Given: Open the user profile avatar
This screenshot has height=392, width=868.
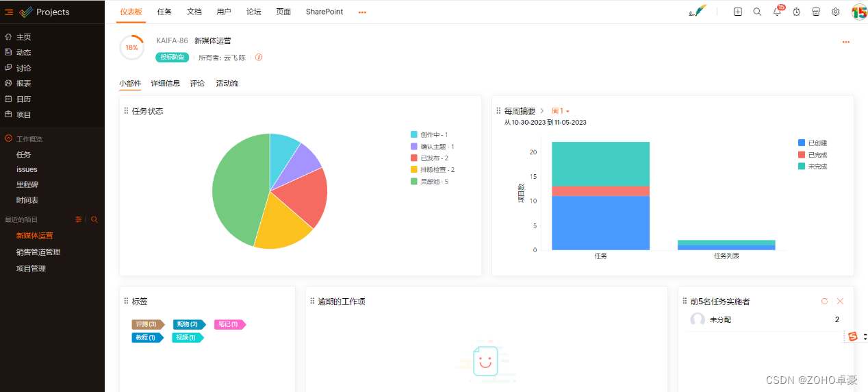Looking at the screenshot, I should 859,12.
